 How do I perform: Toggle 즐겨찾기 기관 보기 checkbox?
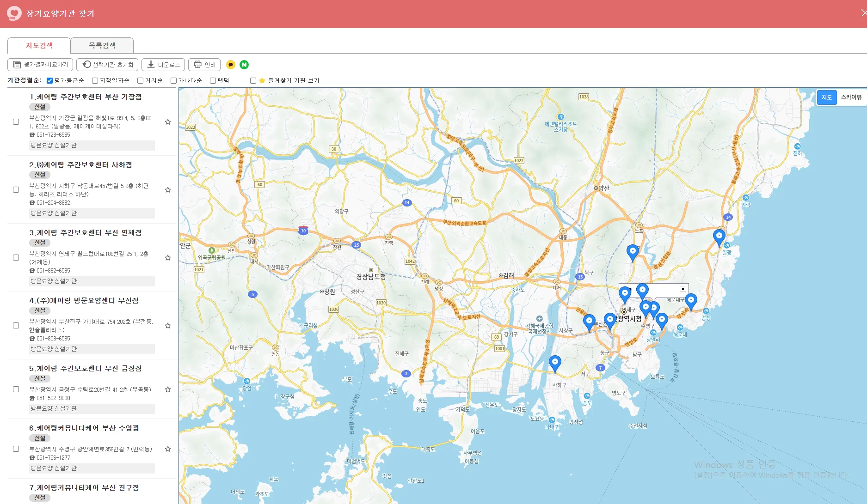pyautogui.click(x=253, y=81)
